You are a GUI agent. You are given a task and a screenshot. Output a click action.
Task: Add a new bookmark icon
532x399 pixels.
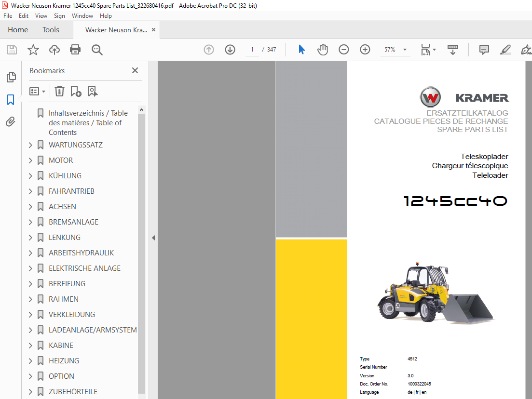pyautogui.click(x=76, y=91)
